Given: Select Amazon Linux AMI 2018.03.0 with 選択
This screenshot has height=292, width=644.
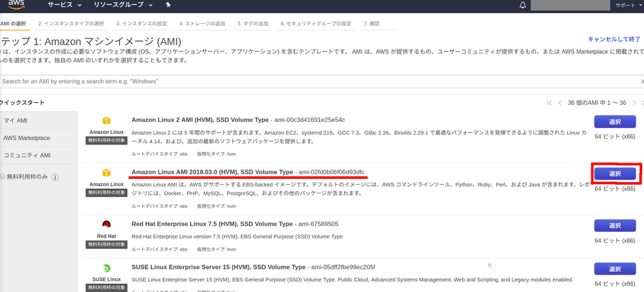Looking at the screenshot, I should [x=615, y=174].
